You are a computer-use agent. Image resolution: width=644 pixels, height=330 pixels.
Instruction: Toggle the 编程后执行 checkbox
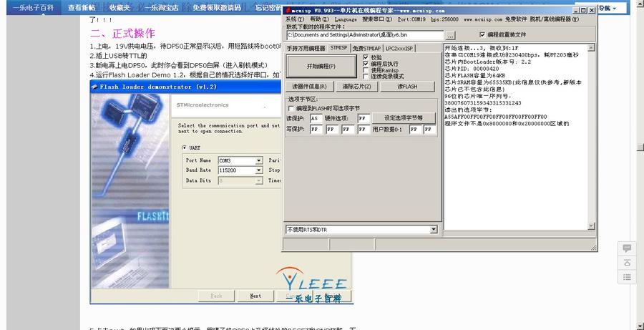(x=366, y=64)
